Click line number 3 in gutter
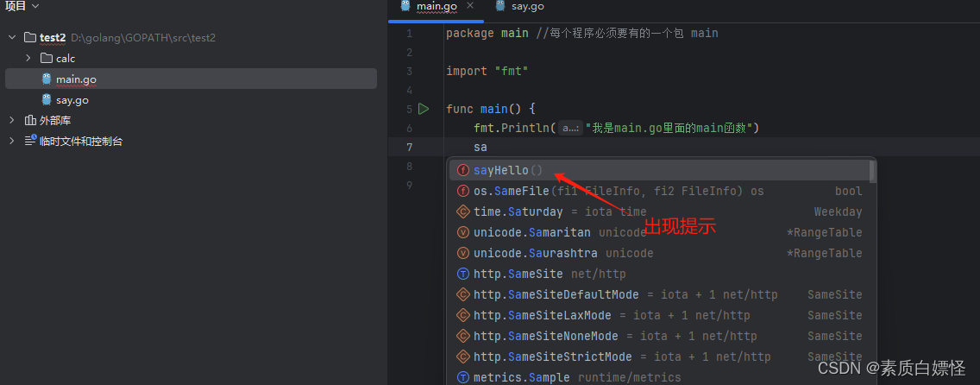The height and width of the screenshot is (385, 980). coord(409,72)
